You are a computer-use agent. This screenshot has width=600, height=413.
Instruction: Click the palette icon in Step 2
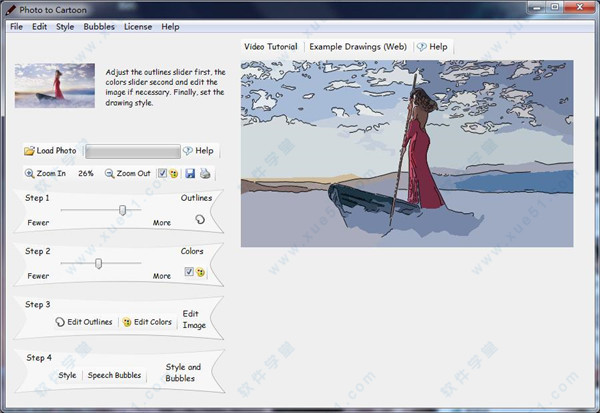tap(201, 272)
